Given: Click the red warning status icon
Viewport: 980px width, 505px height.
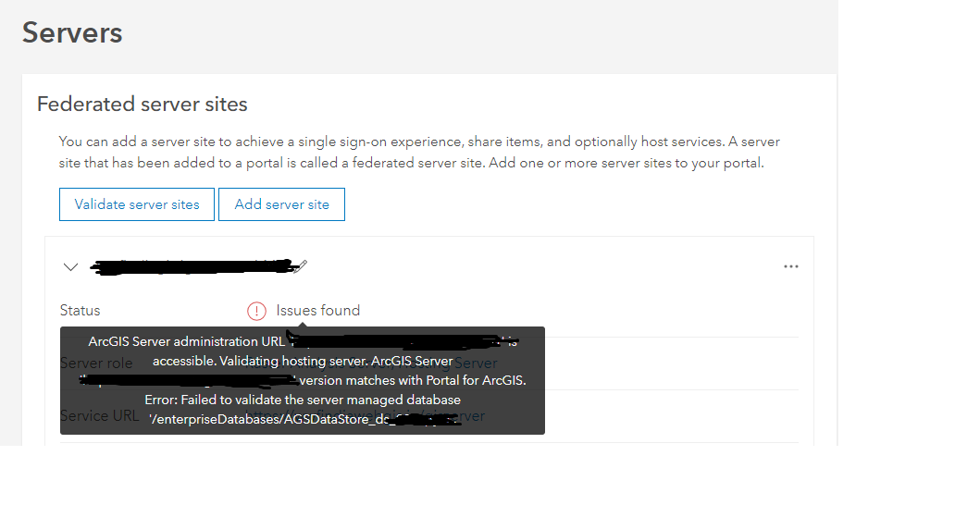Looking at the screenshot, I should click(256, 311).
